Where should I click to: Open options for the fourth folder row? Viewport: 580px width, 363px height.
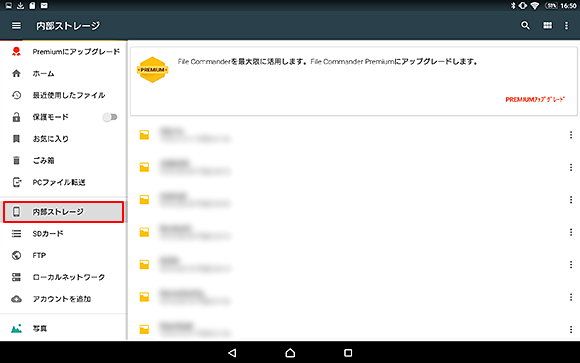click(x=571, y=232)
